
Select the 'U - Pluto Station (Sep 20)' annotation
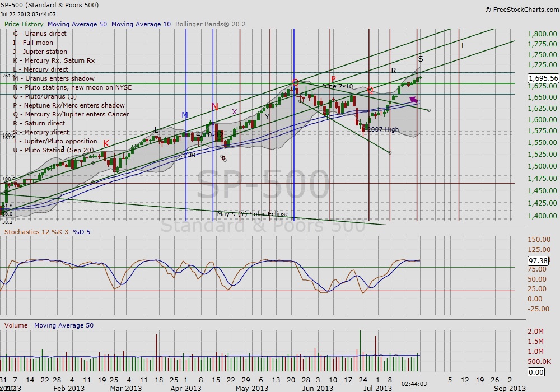(x=54, y=150)
